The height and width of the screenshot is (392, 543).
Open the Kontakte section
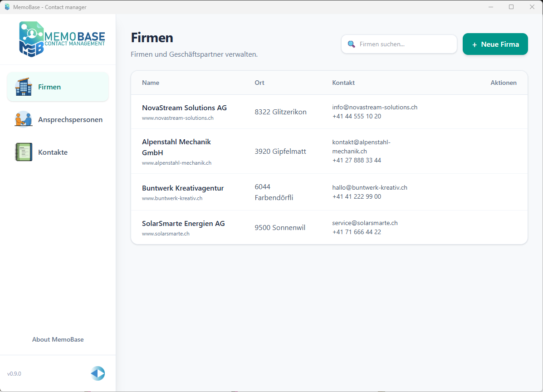point(58,152)
